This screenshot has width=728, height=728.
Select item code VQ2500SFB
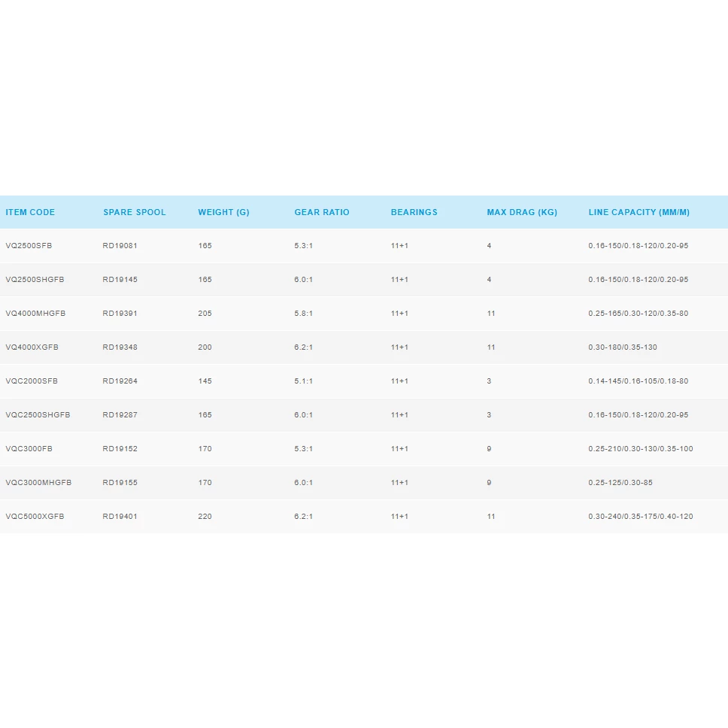coord(29,246)
